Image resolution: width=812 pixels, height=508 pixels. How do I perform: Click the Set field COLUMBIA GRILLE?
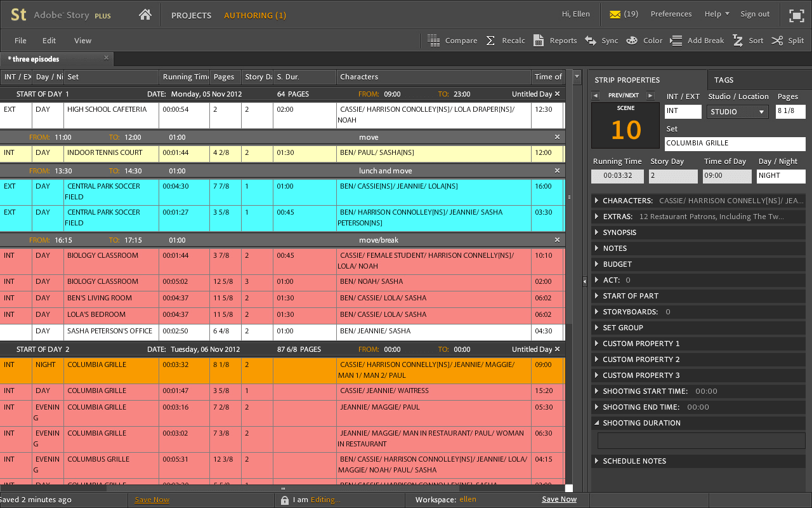pos(735,144)
